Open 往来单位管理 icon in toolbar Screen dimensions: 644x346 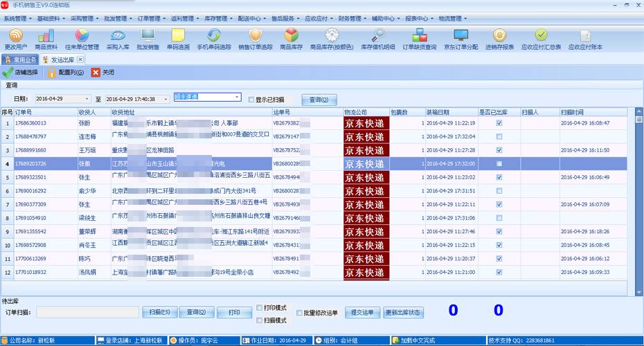82,39
